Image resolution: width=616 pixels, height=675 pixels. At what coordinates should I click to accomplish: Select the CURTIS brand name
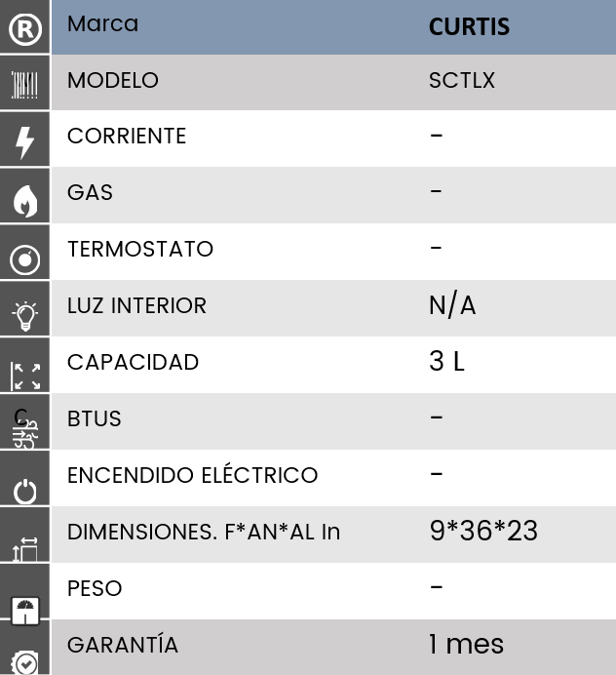(469, 26)
